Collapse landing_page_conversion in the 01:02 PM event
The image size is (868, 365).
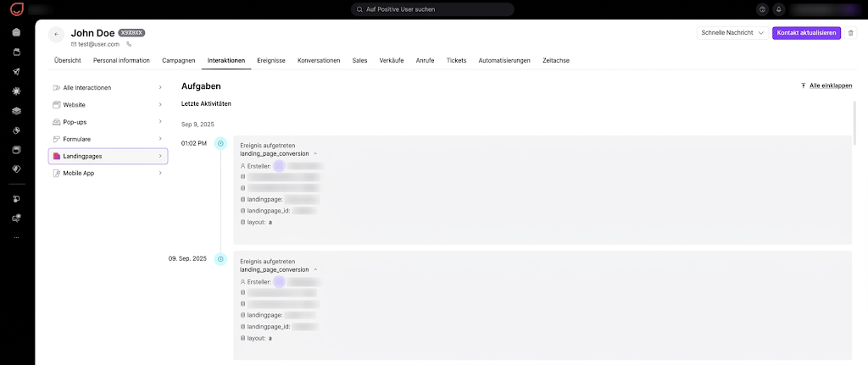tap(315, 153)
